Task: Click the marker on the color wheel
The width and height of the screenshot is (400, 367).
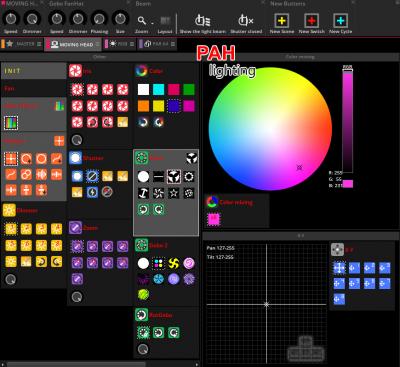Action: point(299,167)
